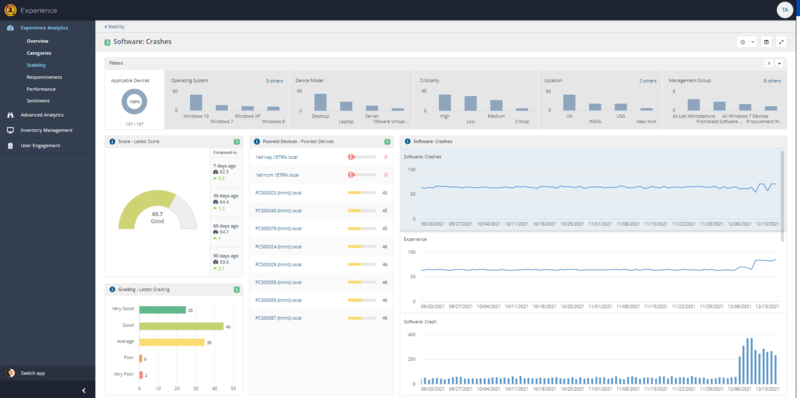Click the green S badge on Score panel
Viewport: 800px width, 398px height.
coord(236,141)
